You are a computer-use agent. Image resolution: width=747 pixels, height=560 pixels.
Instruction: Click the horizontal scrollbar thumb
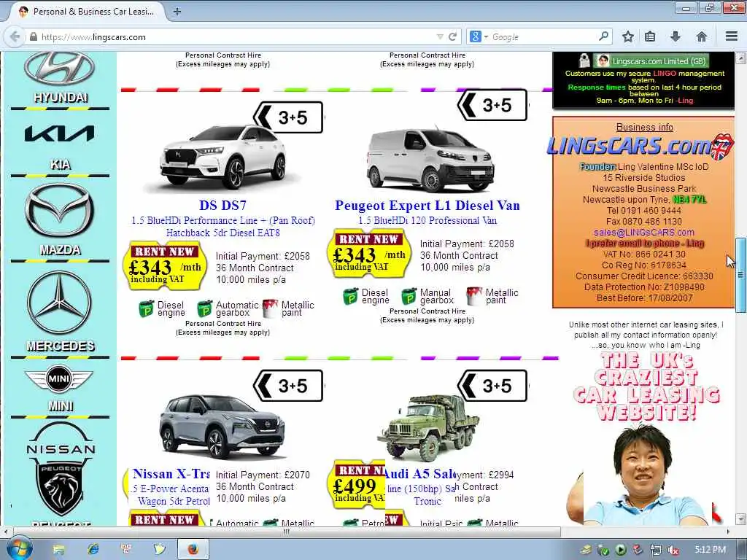point(287,531)
